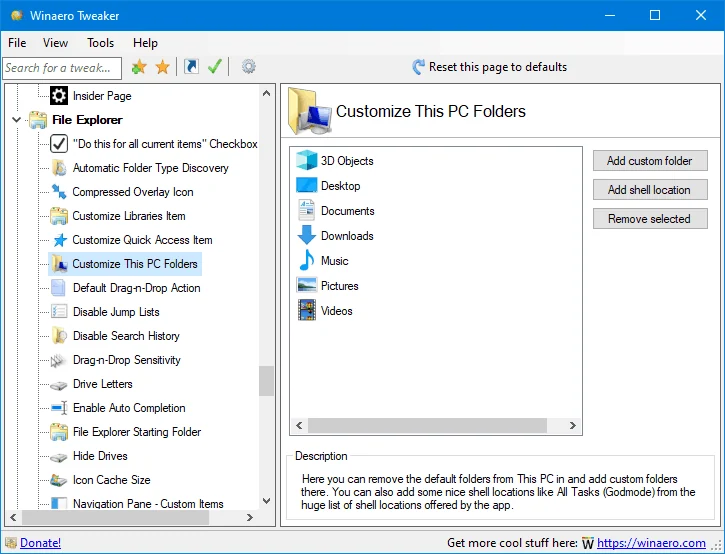Viewport: 725px width, 554px height.
Task: Click Remove selected button
Action: pos(650,219)
